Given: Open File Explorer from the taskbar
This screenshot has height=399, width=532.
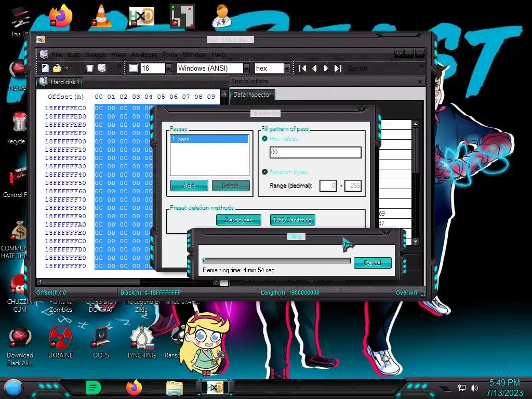Looking at the screenshot, I should pos(175,388).
